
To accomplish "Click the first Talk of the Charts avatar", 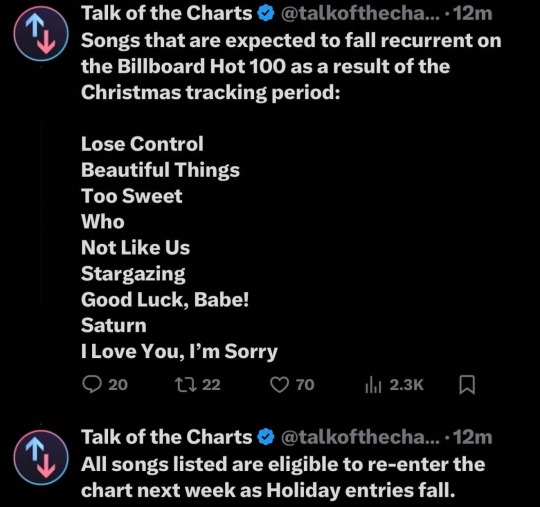I will [41, 34].
